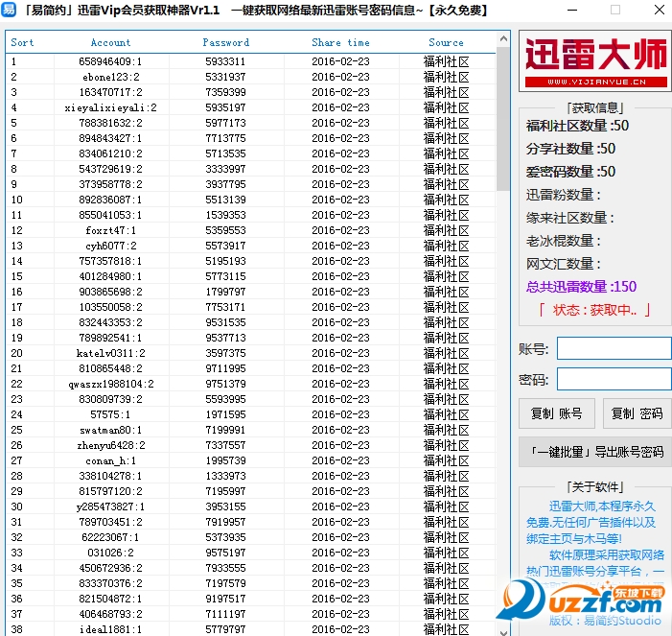Click password 1799797

(226, 292)
